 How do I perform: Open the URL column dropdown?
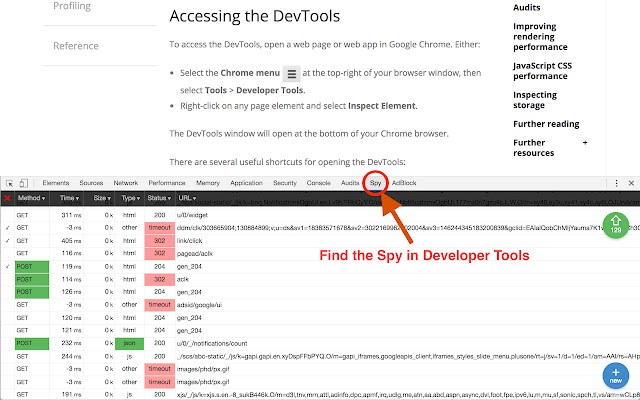tap(187, 198)
